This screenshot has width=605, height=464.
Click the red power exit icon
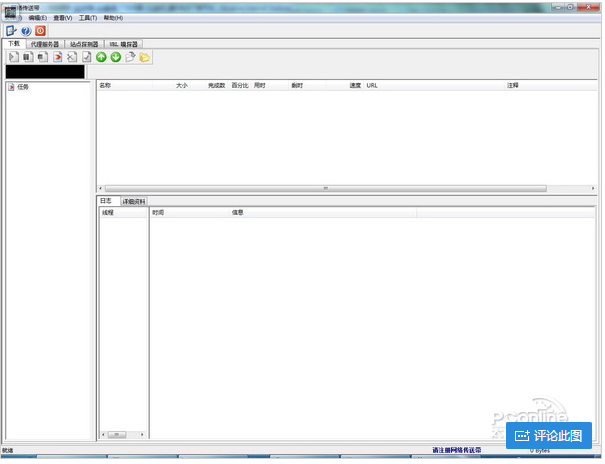41,31
